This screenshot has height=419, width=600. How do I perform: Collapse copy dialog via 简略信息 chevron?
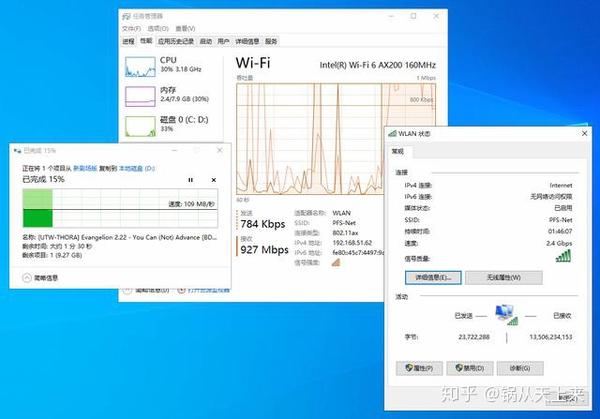click(27, 278)
